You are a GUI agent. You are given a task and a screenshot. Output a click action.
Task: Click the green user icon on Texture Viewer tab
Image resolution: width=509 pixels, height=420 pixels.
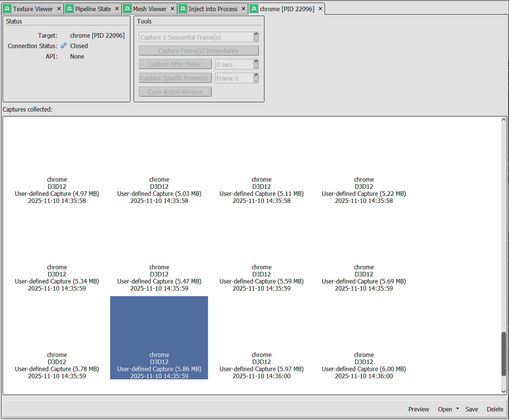[x=7, y=8]
